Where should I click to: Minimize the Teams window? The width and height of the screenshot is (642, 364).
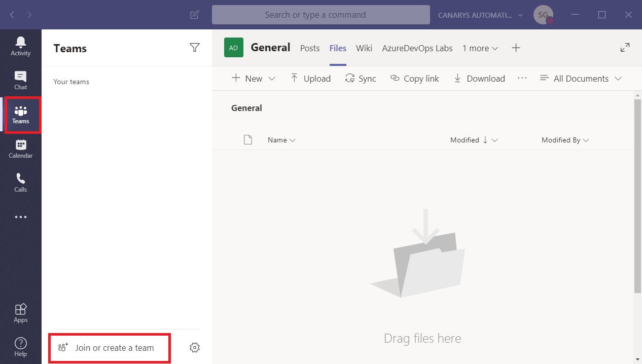tap(576, 15)
